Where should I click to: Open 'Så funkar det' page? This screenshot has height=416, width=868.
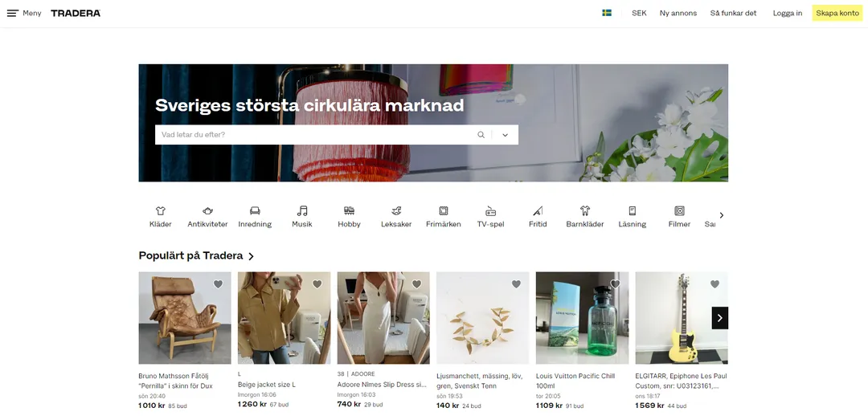[x=734, y=14]
